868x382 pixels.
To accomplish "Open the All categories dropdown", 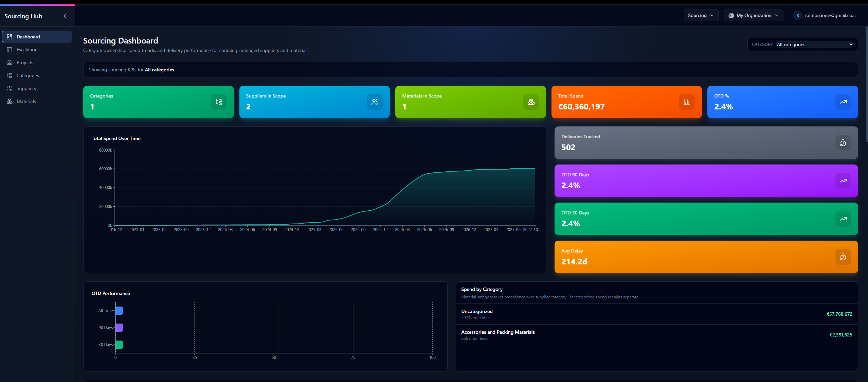I will pos(815,44).
